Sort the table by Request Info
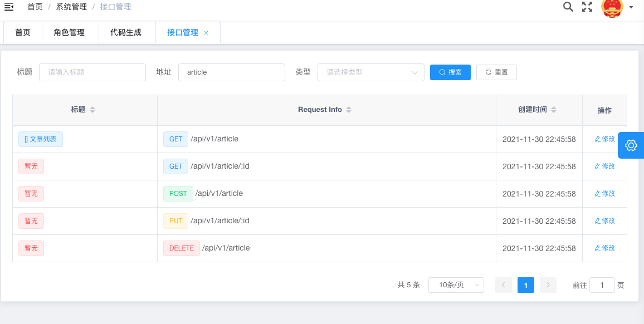This screenshot has height=324, width=644. click(x=349, y=109)
